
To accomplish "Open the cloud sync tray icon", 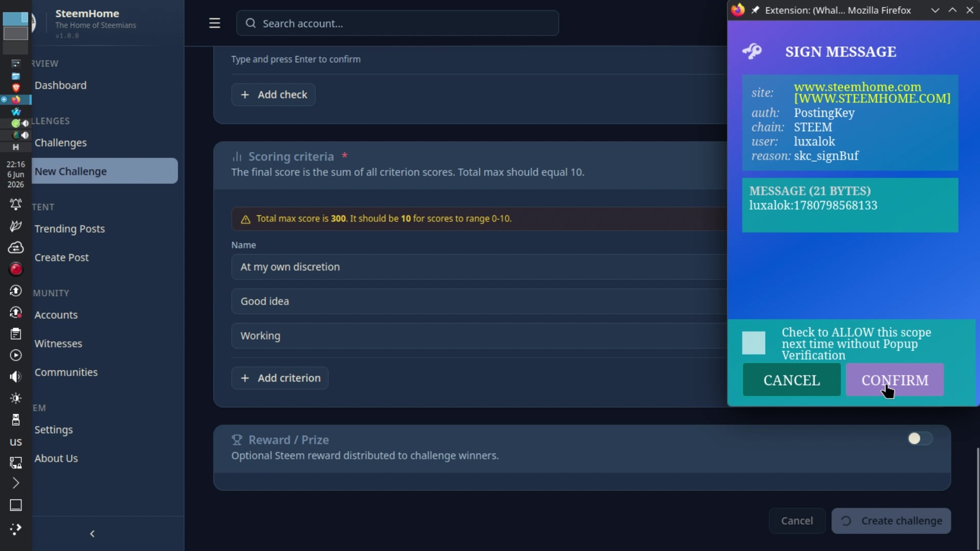I will [x=16, y=247].
